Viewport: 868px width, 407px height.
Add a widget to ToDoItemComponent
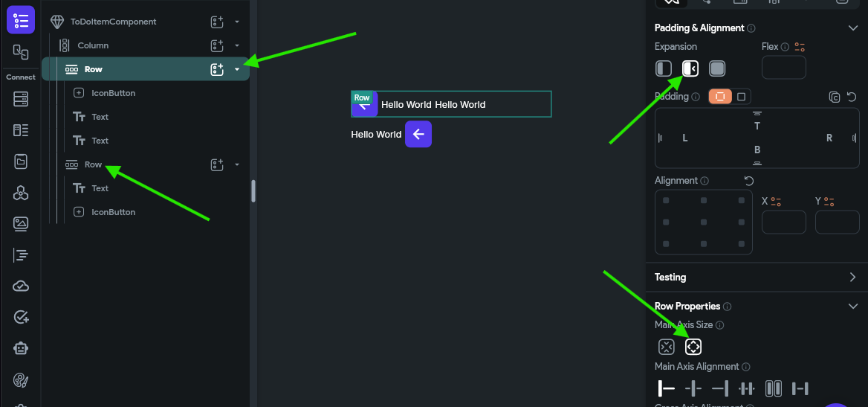pyautogui.click(x=217, y=22)
